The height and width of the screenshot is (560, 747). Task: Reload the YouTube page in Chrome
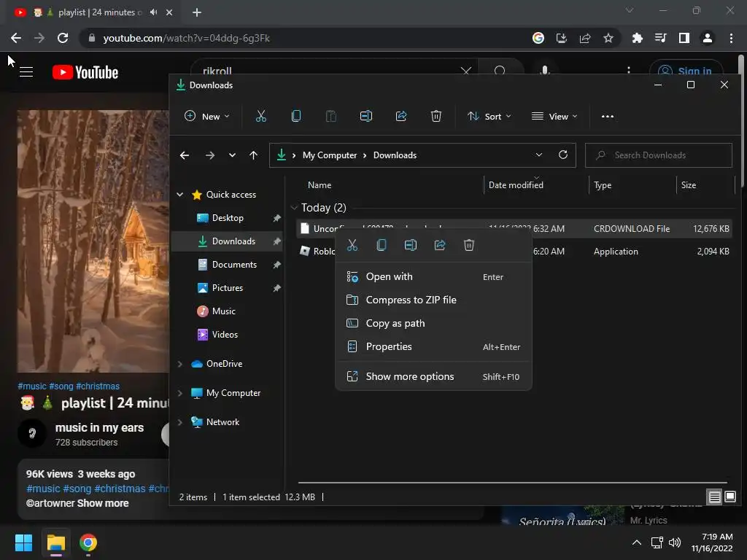[63, 38]
